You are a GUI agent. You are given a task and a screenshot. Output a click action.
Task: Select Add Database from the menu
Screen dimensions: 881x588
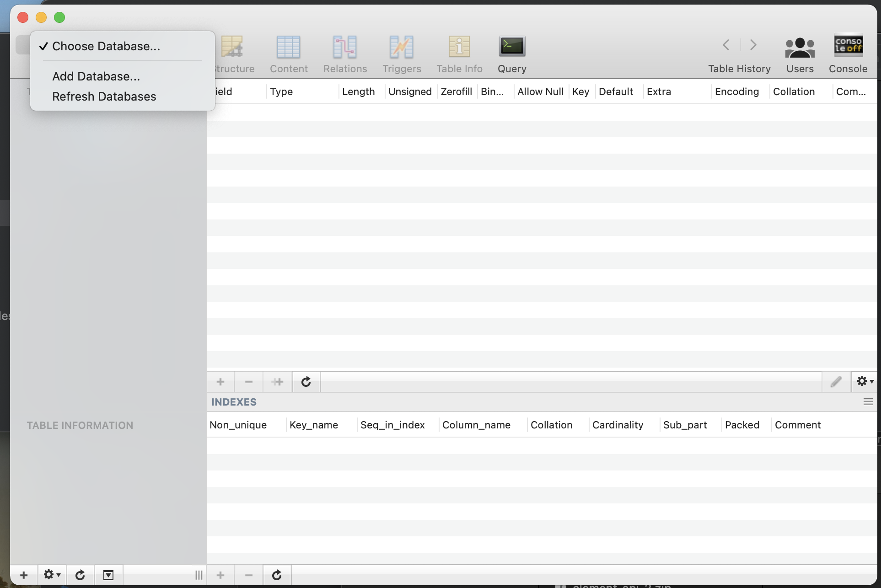click(x=96, y=76)
